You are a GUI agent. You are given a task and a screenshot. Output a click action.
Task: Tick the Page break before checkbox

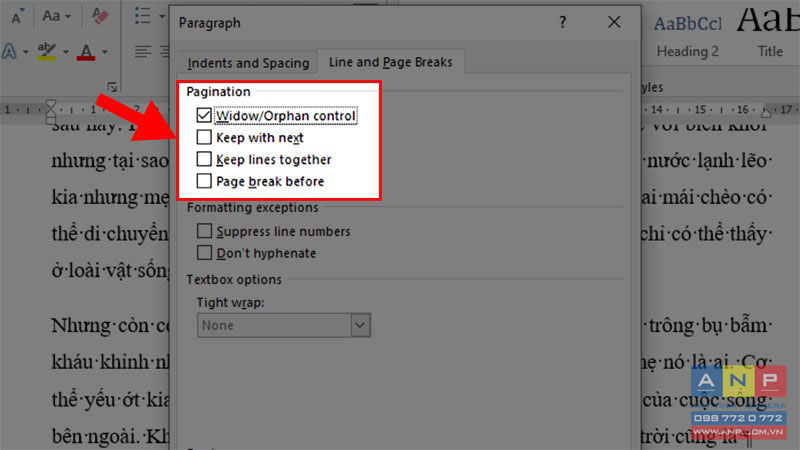pos(204,181)
